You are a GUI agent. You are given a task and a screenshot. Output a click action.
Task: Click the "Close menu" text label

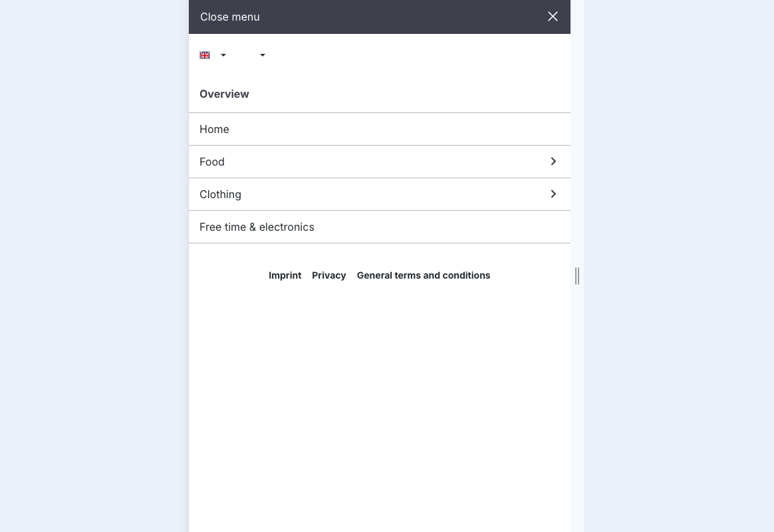coord(230,17)
